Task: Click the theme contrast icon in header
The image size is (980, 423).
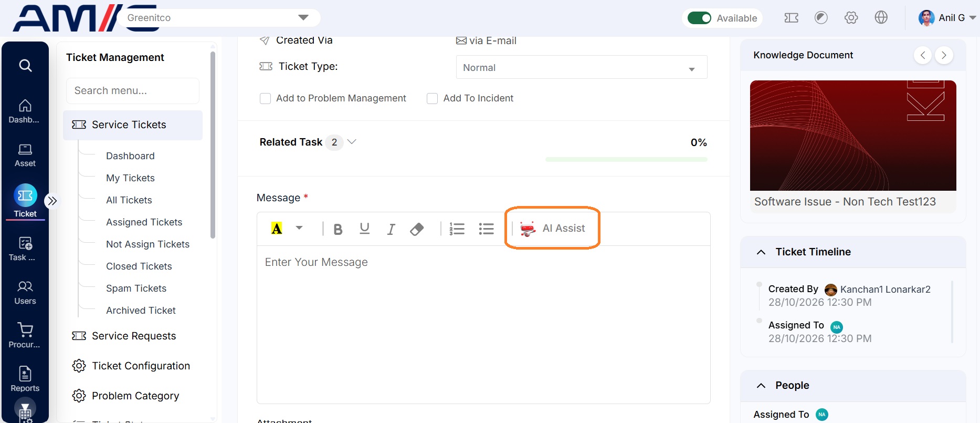Action: tap(821, 18)
